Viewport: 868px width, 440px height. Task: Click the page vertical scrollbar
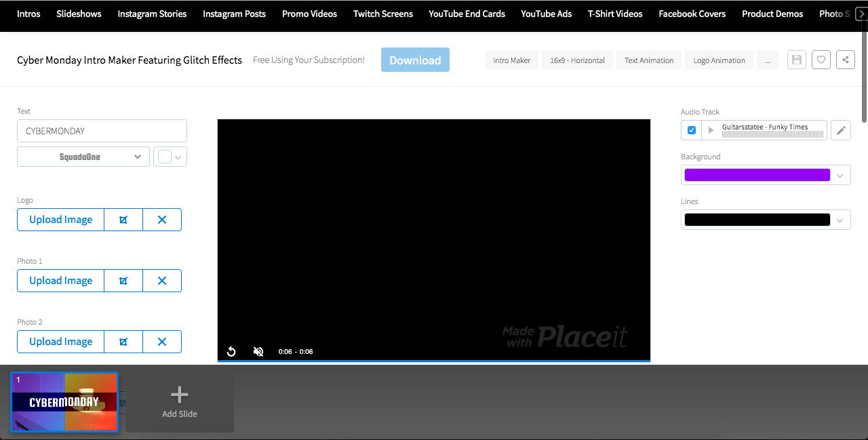[x=864, y=73]
